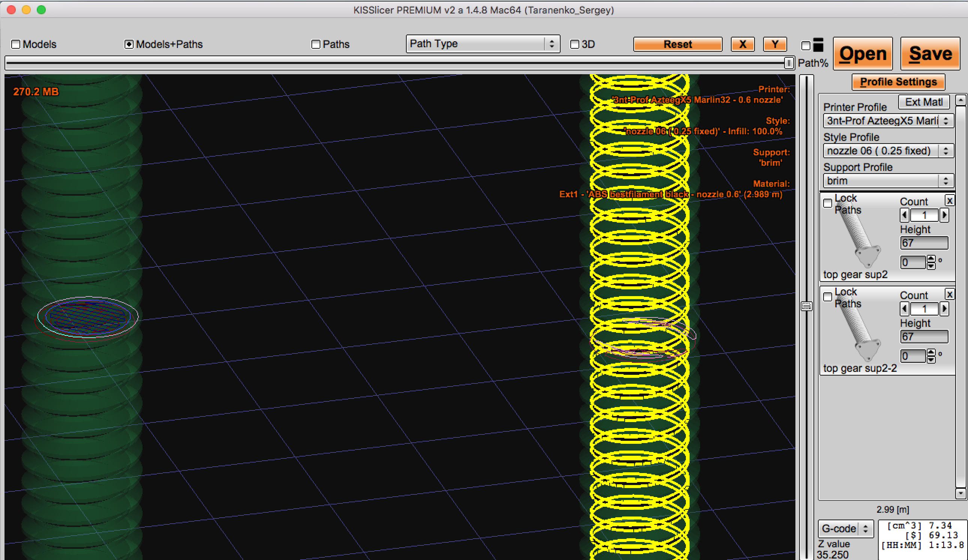Enable Lock Paths for 'top gear sup2'
Viewport: 968px width, 560px height.
coord(828,203)
